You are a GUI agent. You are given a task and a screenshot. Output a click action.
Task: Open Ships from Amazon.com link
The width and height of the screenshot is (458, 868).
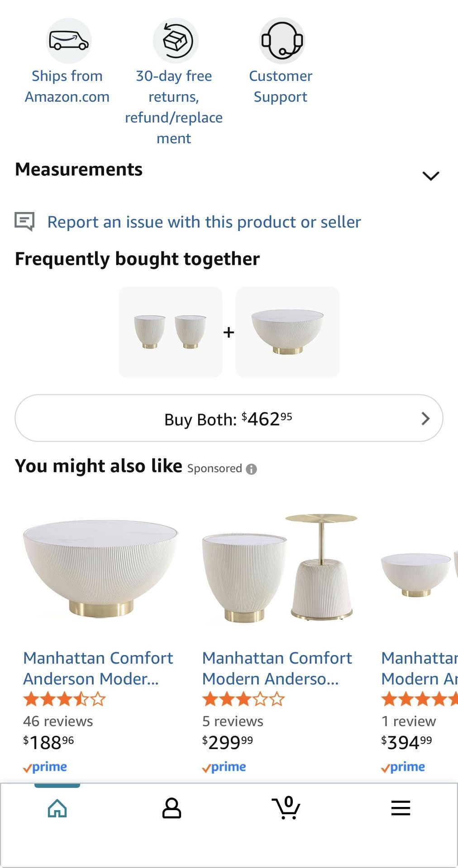(67, 86)
